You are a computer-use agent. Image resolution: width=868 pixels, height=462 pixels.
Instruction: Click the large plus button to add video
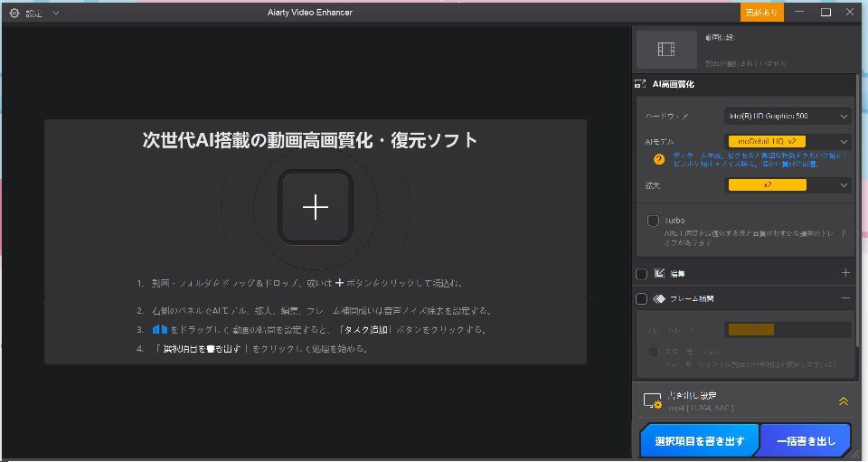[x=316, y=207]
